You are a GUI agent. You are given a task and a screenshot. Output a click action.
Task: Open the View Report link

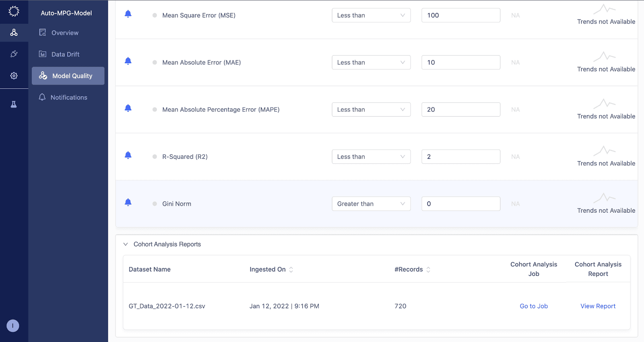(x=598, y=306)
